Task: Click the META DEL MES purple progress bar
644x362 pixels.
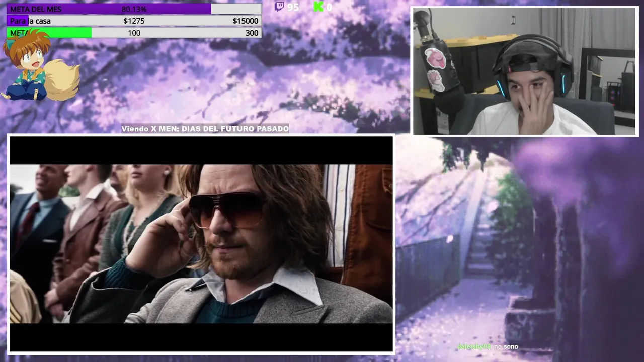Action: coord(134,9)
